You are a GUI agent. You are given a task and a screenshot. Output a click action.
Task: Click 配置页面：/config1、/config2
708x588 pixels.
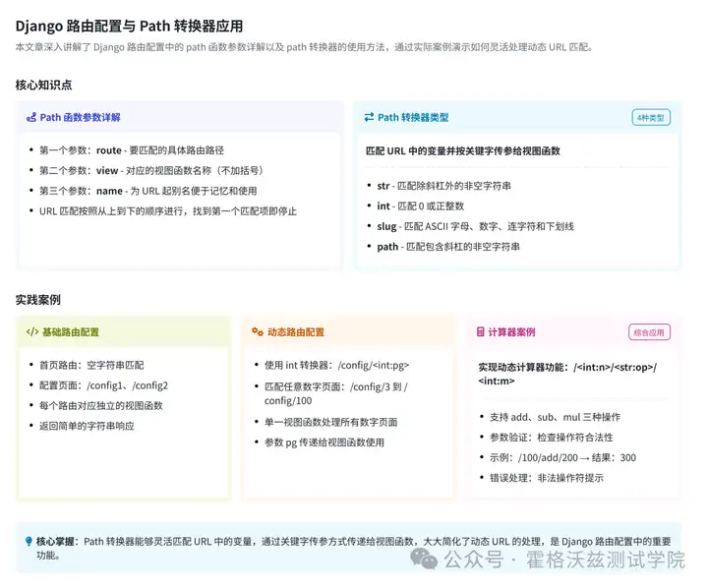point(103,385)
